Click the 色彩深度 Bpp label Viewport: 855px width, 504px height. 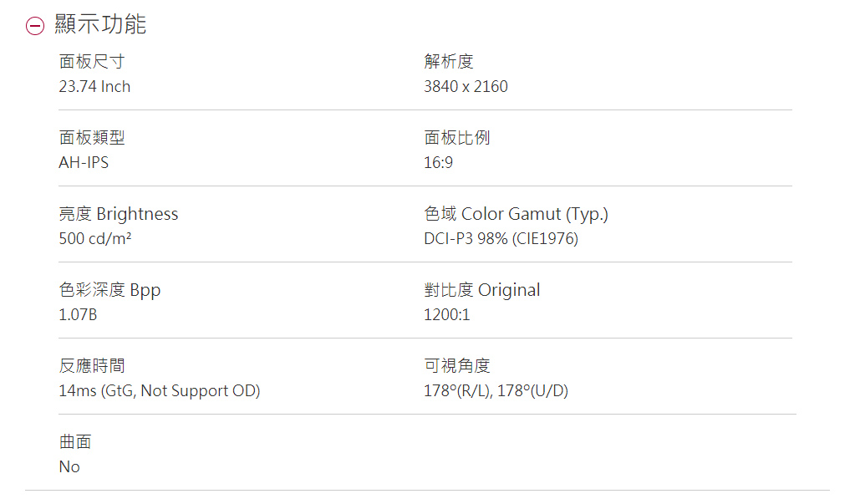click(x=109, y=290)
